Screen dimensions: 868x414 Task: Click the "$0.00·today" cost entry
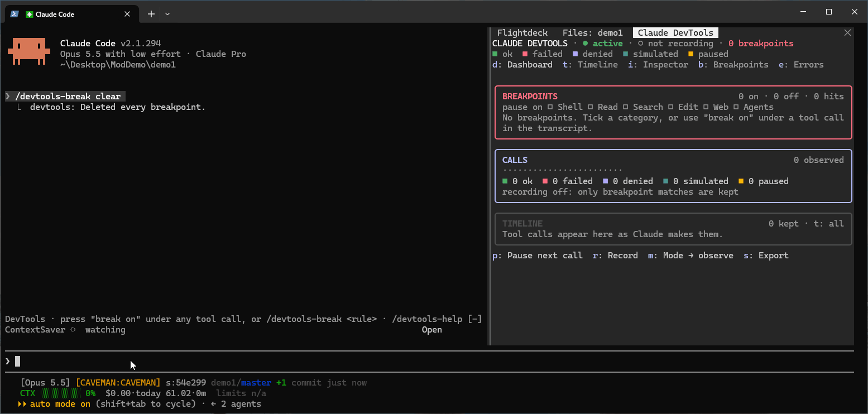[x=133, y=393]
